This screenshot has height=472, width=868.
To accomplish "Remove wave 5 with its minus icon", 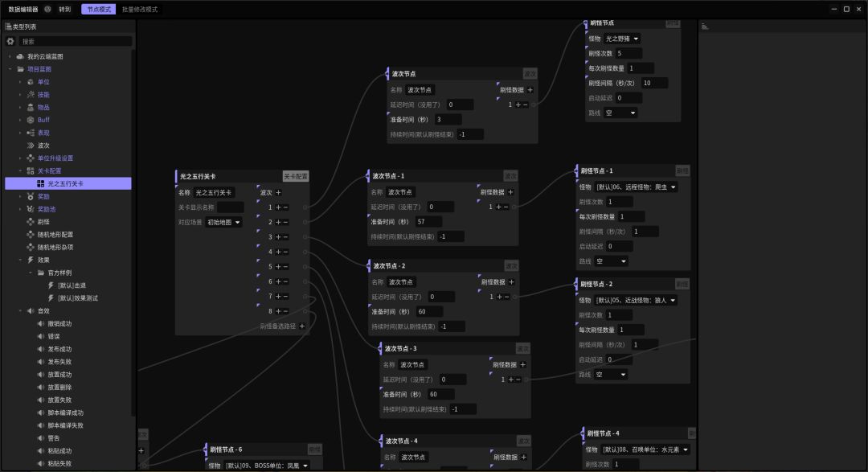I will point(285,266).
